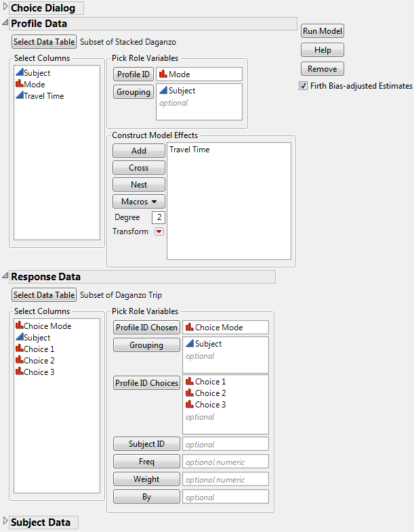Open the Transform red triangle menu
The width and height of the screenshot is (414, 532).
pos(159,231)
